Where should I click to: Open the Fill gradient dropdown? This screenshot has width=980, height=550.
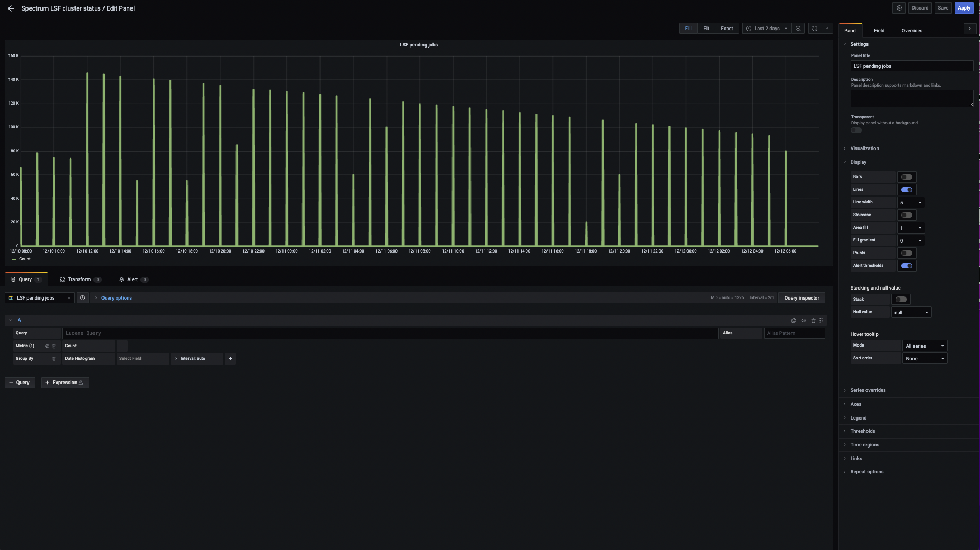pyautogui.click(x=911, y=240)
